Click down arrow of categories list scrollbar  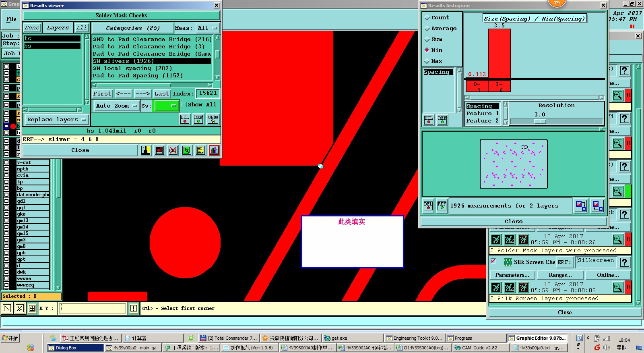point(217,78)
